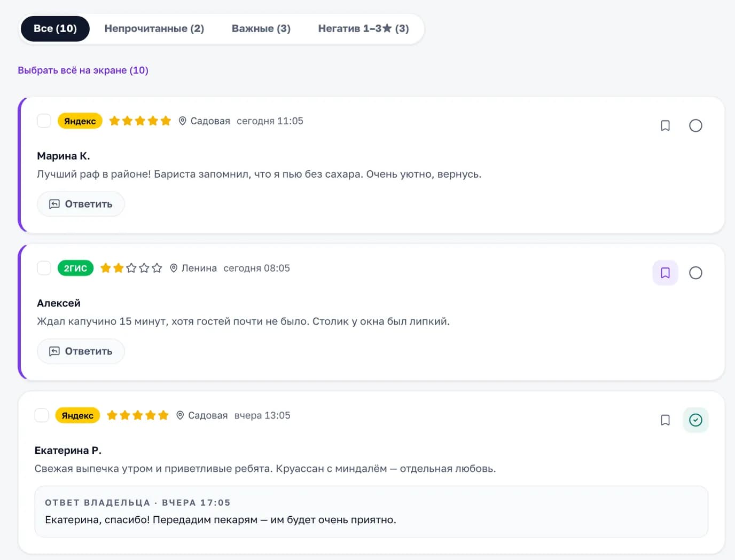Click the star rating on Екатерина Р.'s review

[137, 415]
